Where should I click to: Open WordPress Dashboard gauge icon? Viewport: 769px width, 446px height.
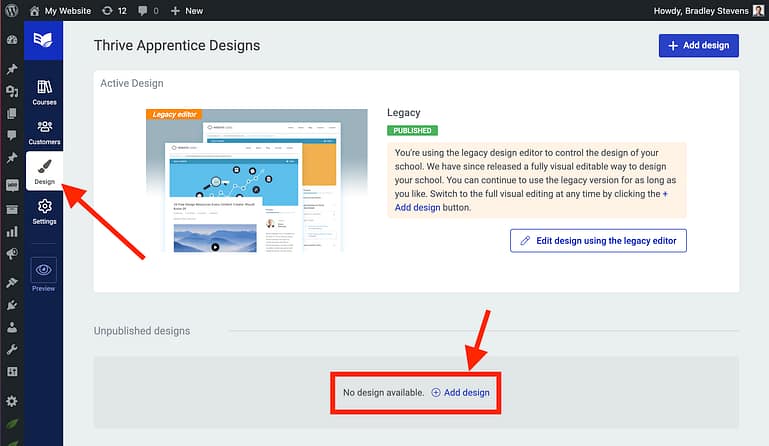[x=12, y=40]
